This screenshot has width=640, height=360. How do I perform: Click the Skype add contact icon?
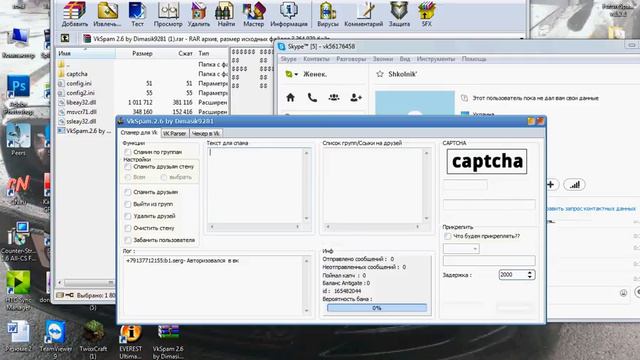pos(356,98)
